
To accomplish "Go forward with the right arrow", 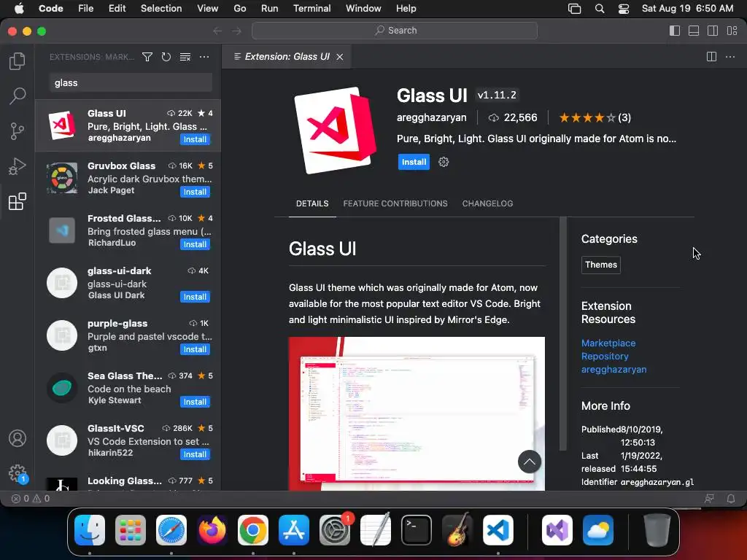I will pos(237,31).
